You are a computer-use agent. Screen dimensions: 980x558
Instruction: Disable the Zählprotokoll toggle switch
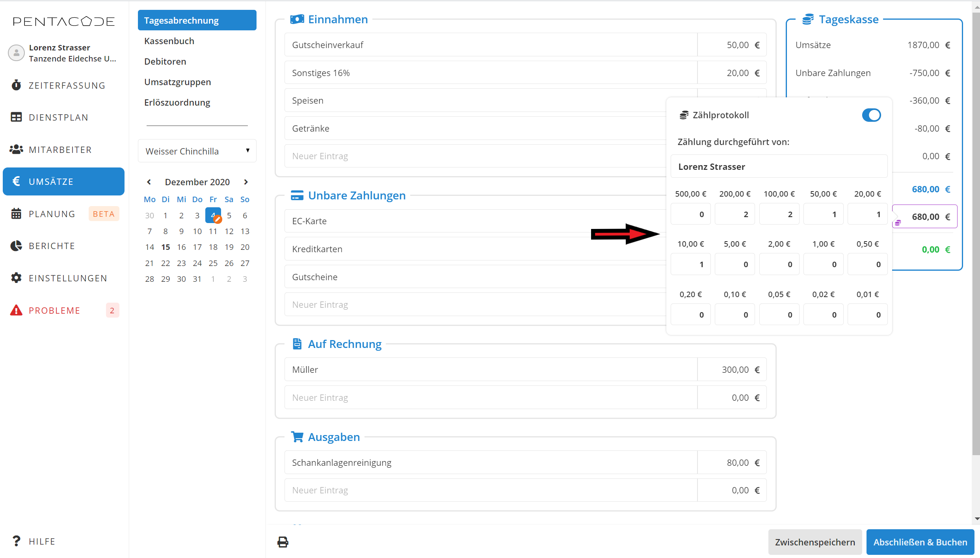(871, 115)
